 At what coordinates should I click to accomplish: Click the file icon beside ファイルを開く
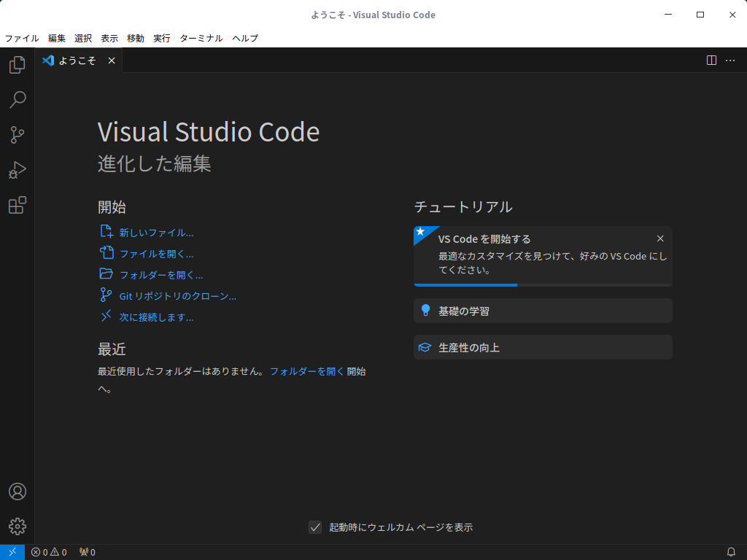point(107,252)
